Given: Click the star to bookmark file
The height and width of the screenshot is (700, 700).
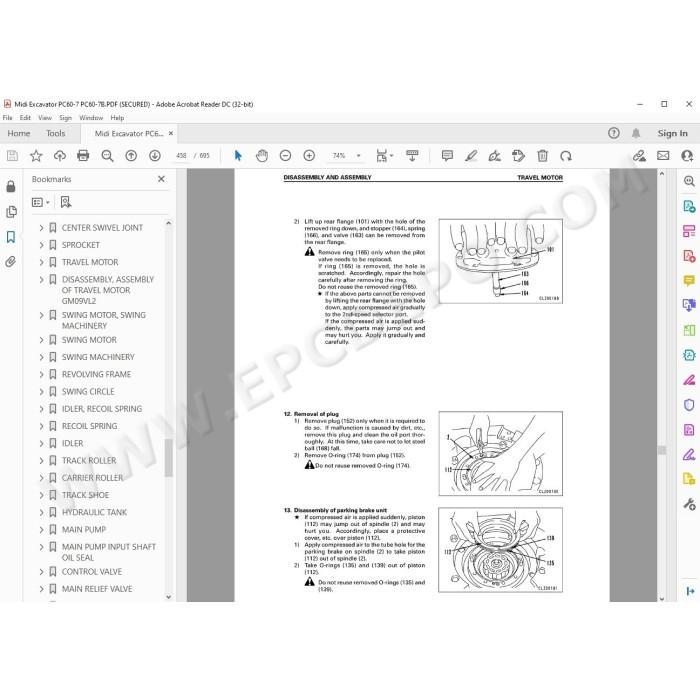Looking at the screenshot, I should 36,155.
